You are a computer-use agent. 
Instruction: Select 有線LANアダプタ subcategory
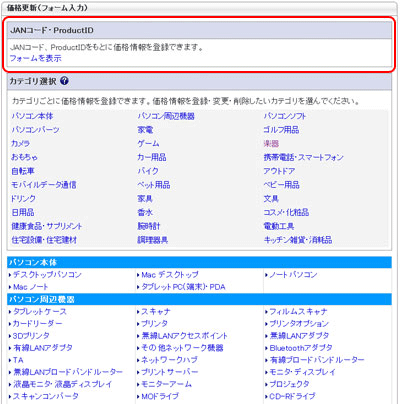(43, 348)
